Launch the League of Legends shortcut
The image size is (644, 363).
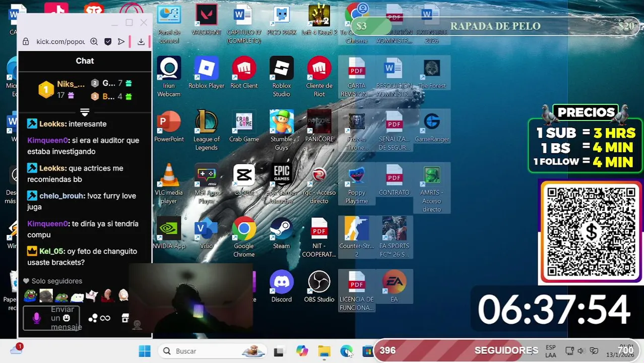click(x=206, y=131)
